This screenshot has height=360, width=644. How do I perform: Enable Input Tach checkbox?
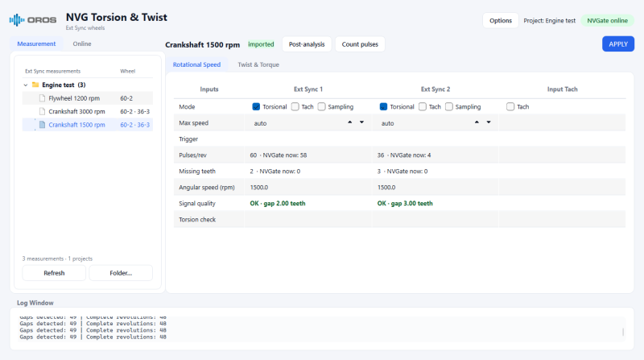(x=510, y=106)
